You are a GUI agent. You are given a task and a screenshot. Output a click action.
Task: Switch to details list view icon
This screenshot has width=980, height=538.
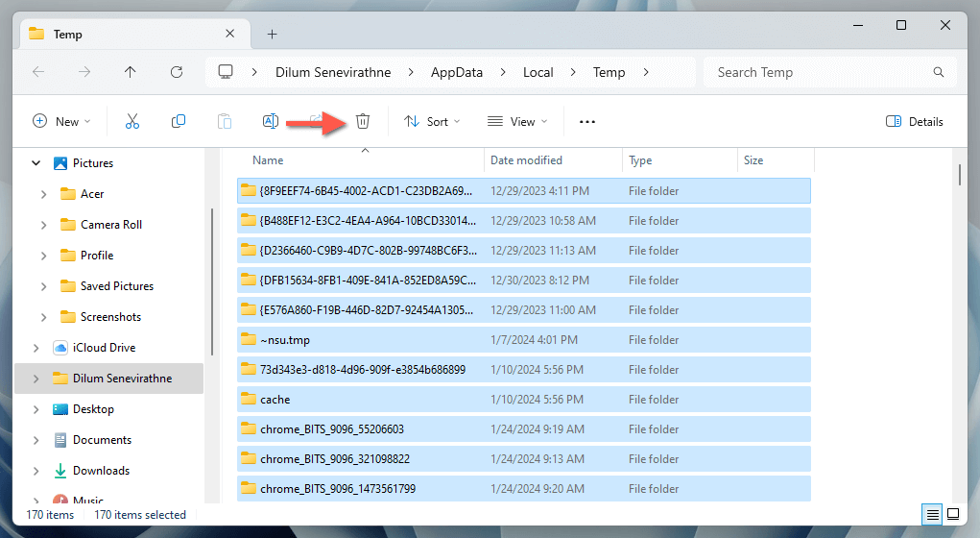click(932, 515)
